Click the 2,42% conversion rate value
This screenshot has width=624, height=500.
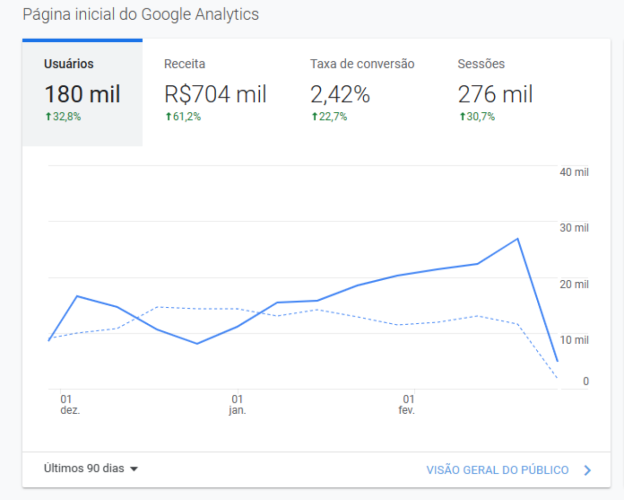[340, 94]
